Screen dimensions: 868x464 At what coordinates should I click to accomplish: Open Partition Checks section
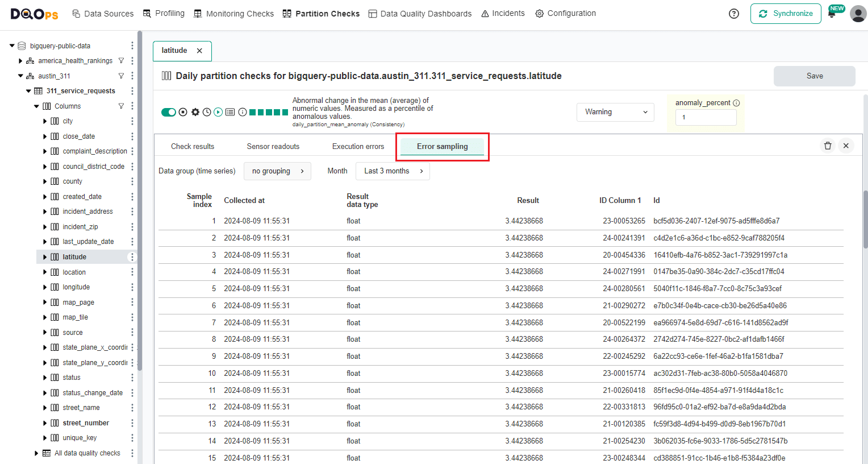(x=321, y=14)
